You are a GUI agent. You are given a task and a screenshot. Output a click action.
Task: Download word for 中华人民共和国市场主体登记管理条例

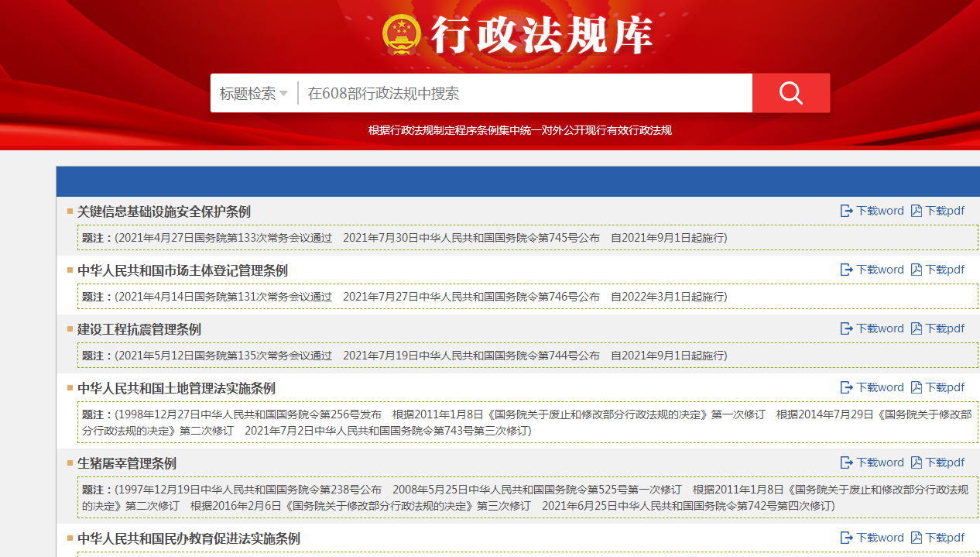coord(872,270)
